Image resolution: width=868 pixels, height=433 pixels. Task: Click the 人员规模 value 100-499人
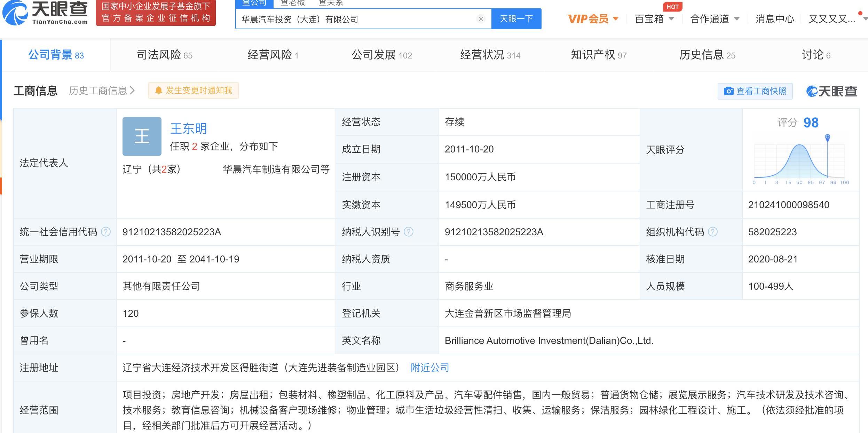pyautogui.click(x=771, y=286)
